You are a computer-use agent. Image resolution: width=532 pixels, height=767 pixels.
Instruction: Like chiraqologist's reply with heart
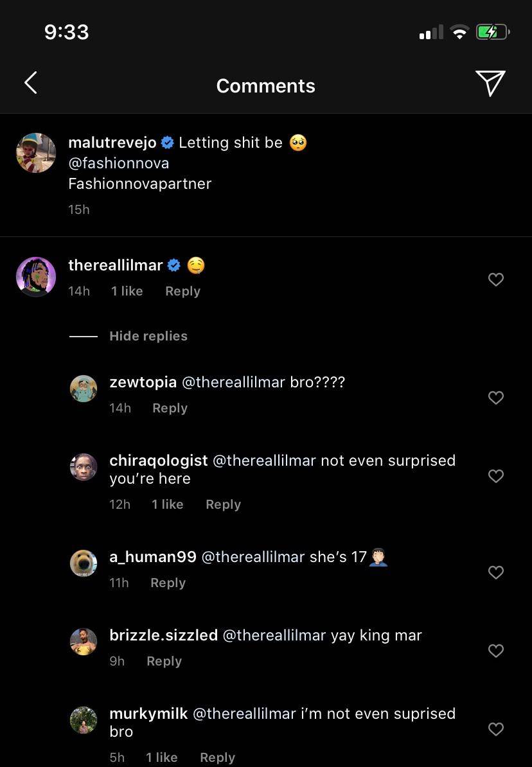[x=495, y=476]
